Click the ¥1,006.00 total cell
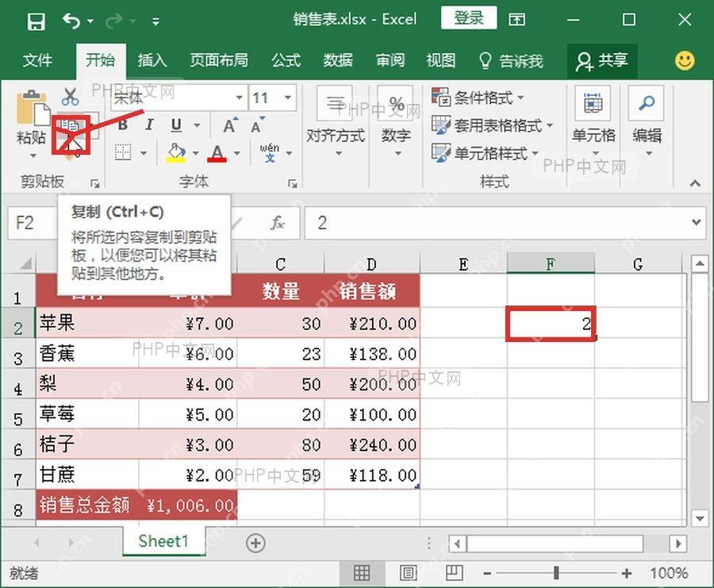 click(x=188, y=505)
